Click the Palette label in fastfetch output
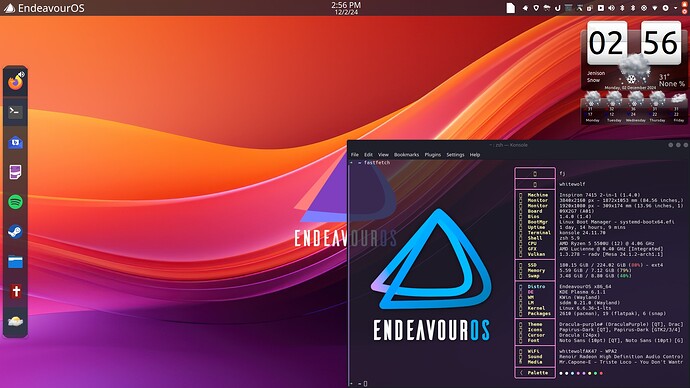 (537, 373)
